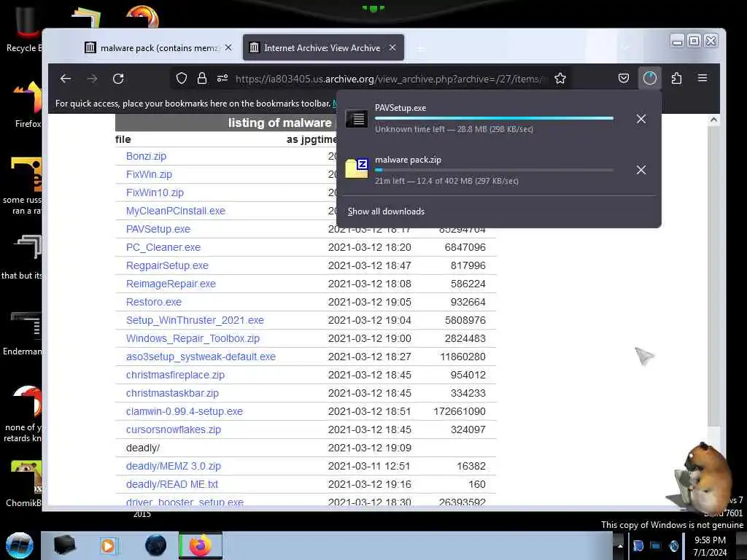The height and width of the screenshot is (560, 747).
Task: Open the Firefox hamburger menu
Action: [x=703, y=78]
